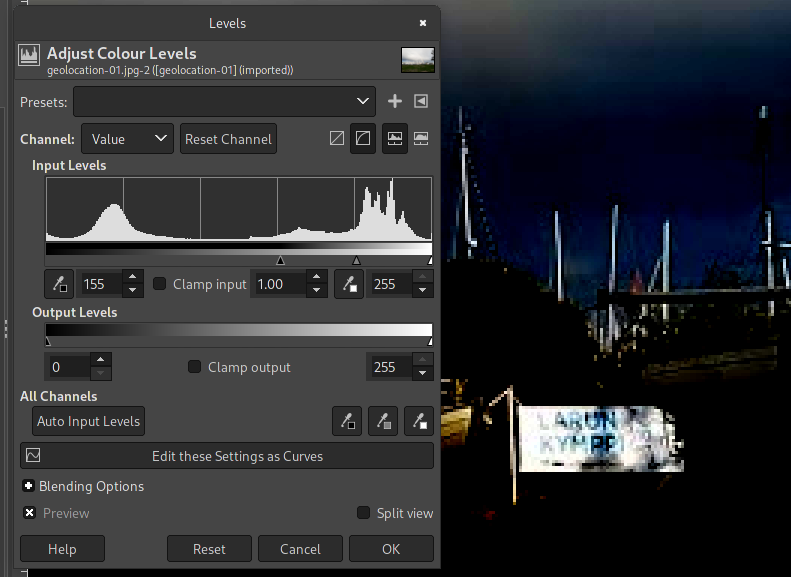Pick gray point for all channels

(x=383, y=421)
